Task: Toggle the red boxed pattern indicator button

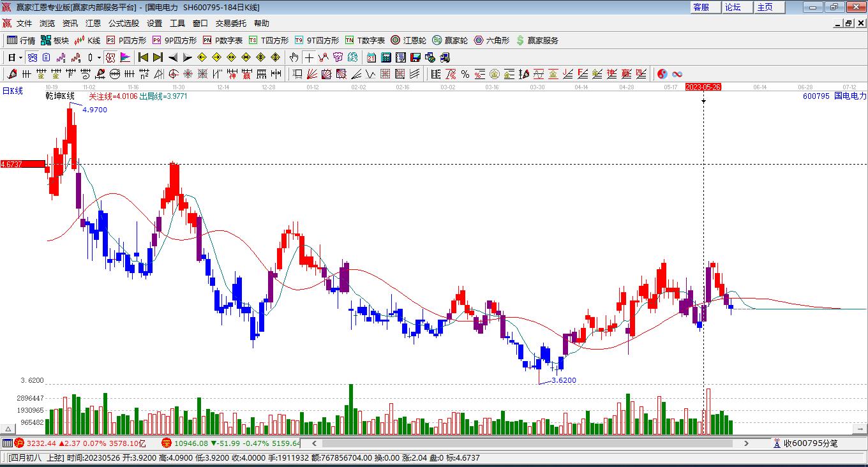Action: (110, 57)
